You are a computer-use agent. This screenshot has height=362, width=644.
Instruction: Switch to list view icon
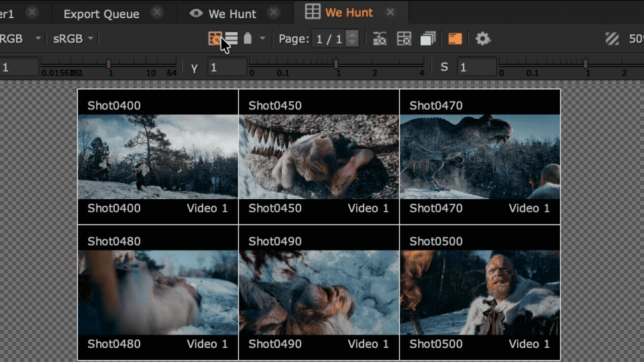[231, 39]
